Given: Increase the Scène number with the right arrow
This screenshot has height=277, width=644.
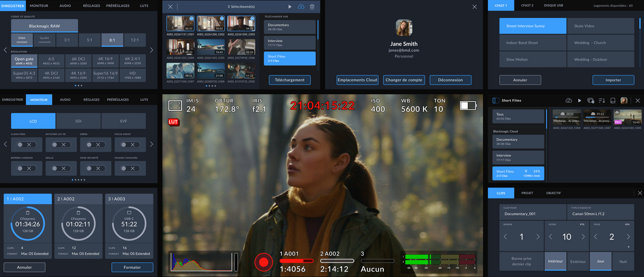Looking at the screenshot, I should 583,237.
